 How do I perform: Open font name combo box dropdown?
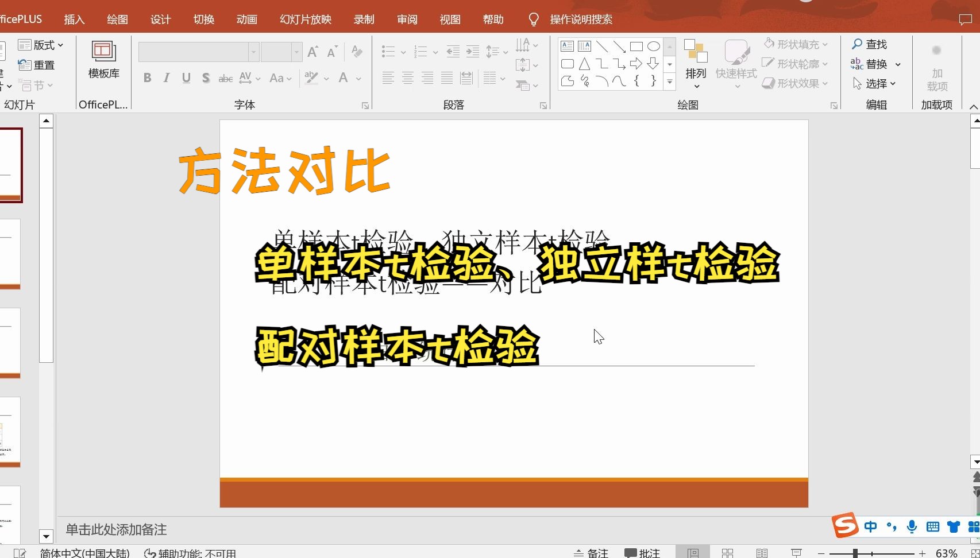pyautogui.click(x=253, y=52)
